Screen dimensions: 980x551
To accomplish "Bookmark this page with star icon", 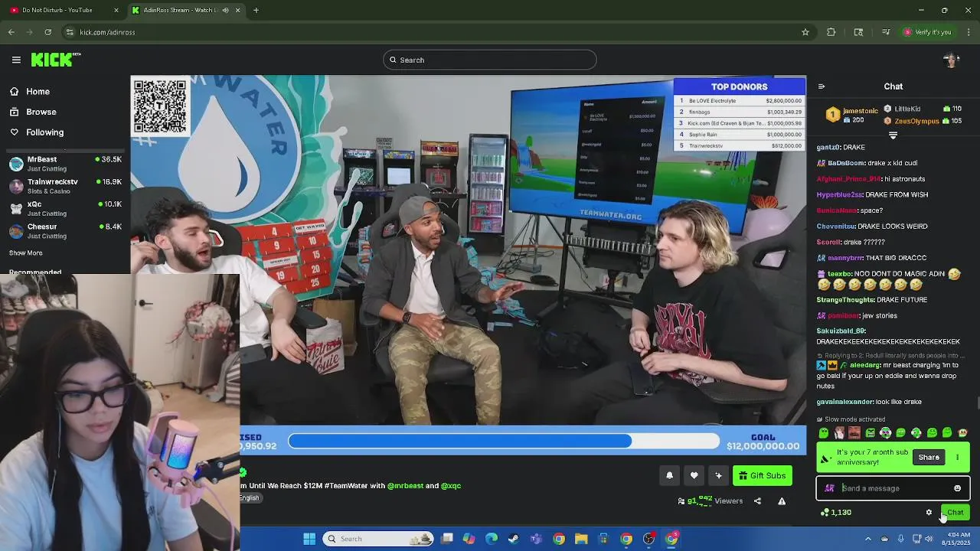I will [x=805, y=32].
